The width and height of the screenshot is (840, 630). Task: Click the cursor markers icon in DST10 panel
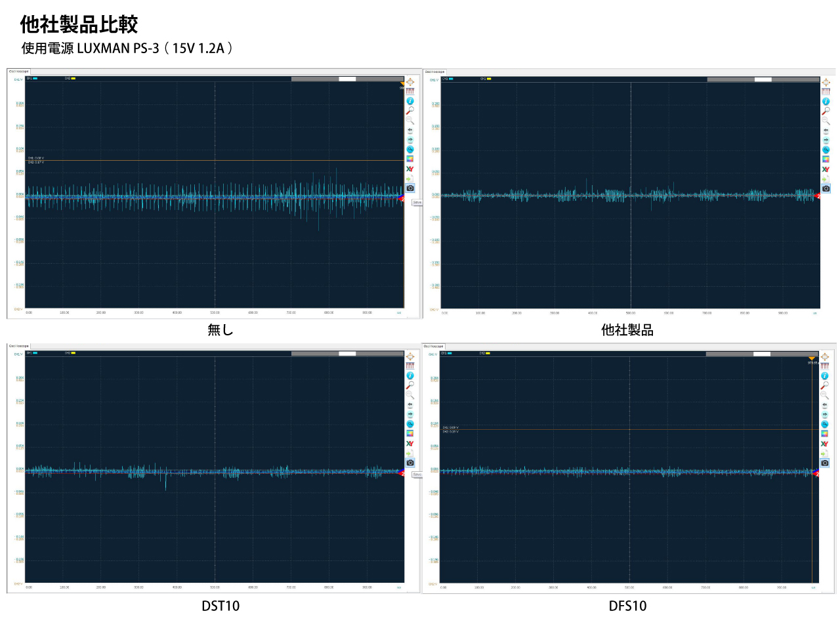tap(410, 366)
